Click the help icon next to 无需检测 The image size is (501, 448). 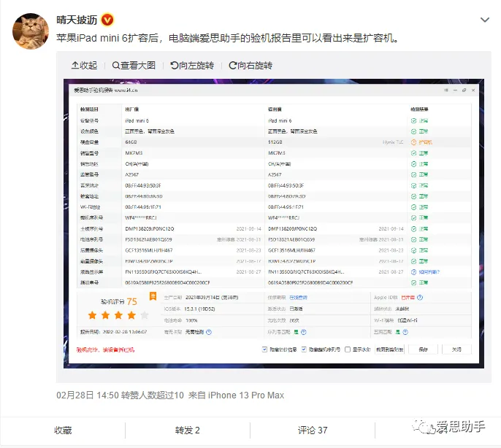[209, 332]
